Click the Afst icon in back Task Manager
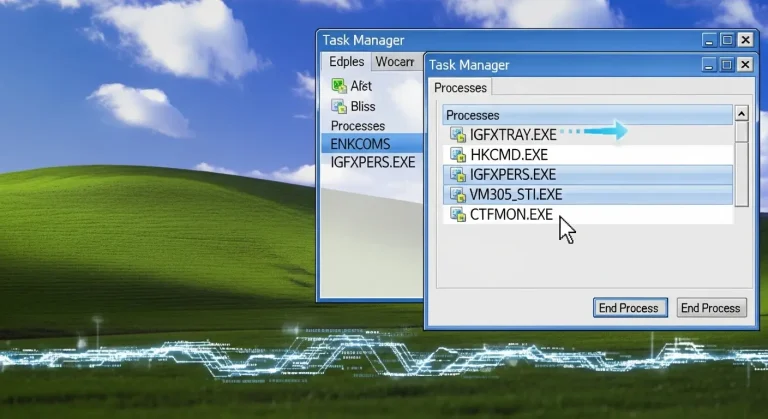The width and height of the screenshot is (768, 419). point(339,86)
